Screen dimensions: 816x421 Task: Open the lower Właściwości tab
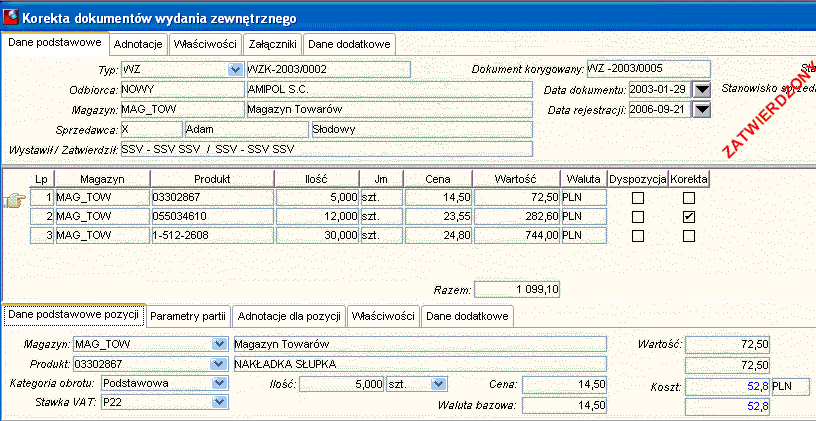pyautogui.click(x=383, y=316)
